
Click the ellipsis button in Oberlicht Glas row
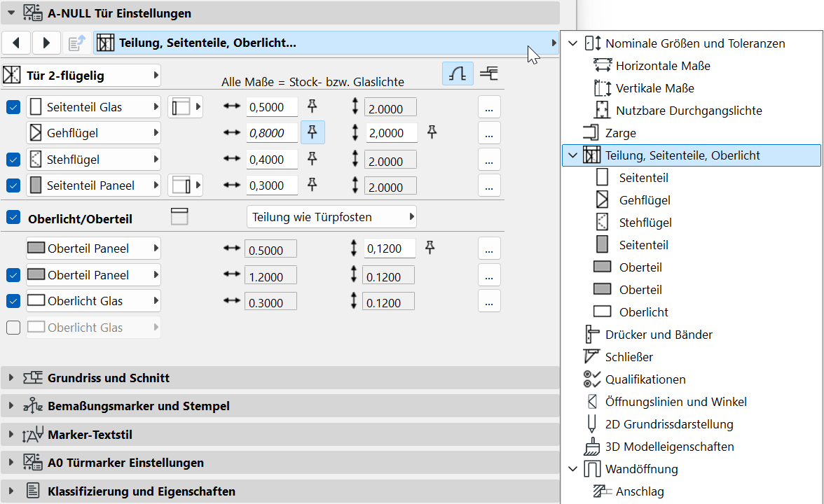coord(489,301)
